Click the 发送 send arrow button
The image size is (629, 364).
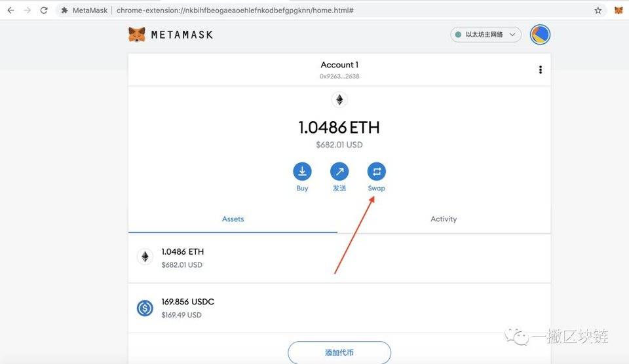coord(339,172)
